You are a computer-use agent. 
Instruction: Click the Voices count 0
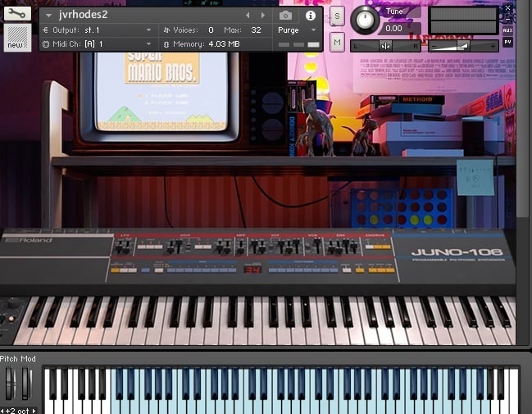pyautogui.click(x=211, y=30)
